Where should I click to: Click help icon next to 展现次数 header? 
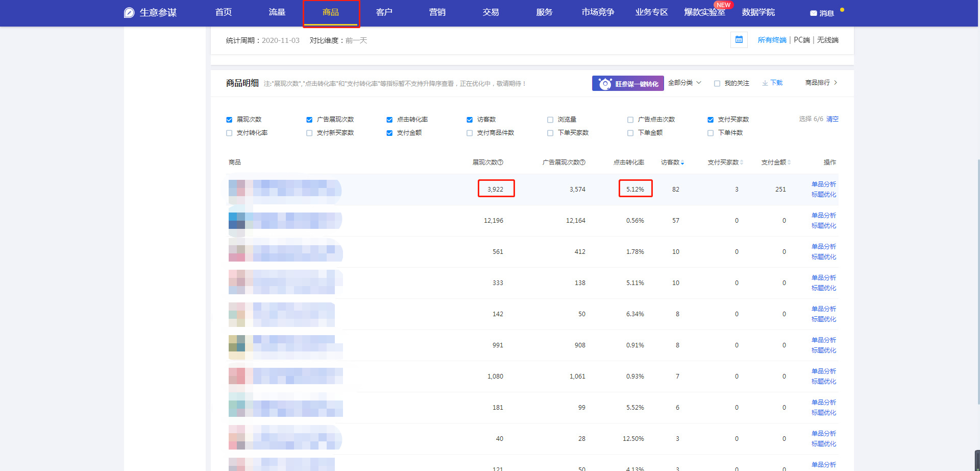click(x=501, y=162)
